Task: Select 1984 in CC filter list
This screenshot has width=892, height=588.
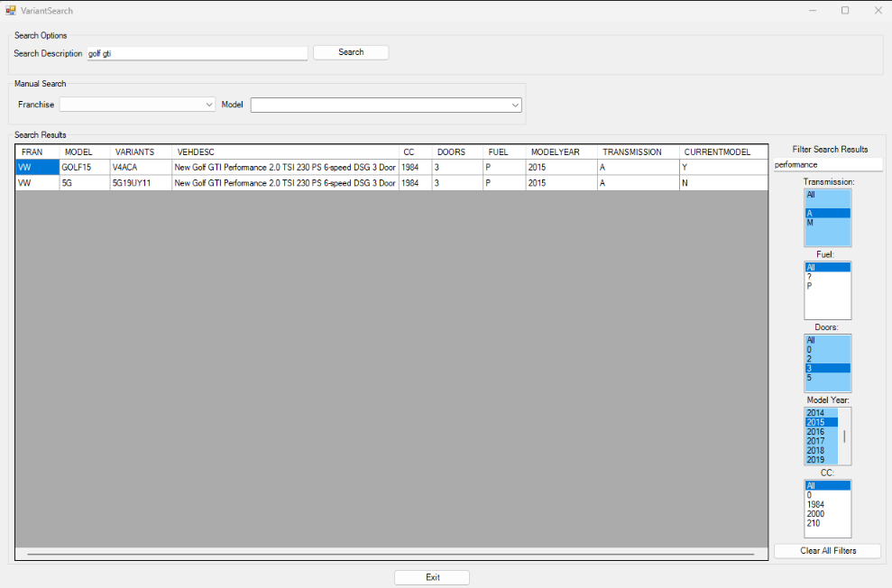Action: pos(828,504)
